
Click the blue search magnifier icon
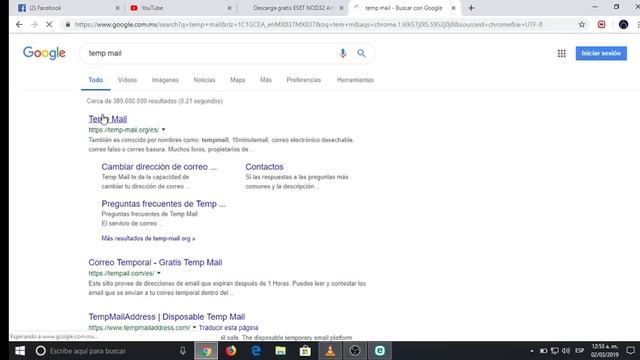(x=361, y=53)
